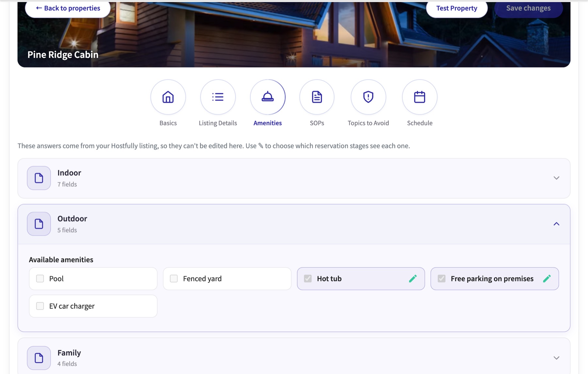Viewport: 588px width, 374px height.
Task: Check the Fenced yard checkbox
Action: [174, 279]
